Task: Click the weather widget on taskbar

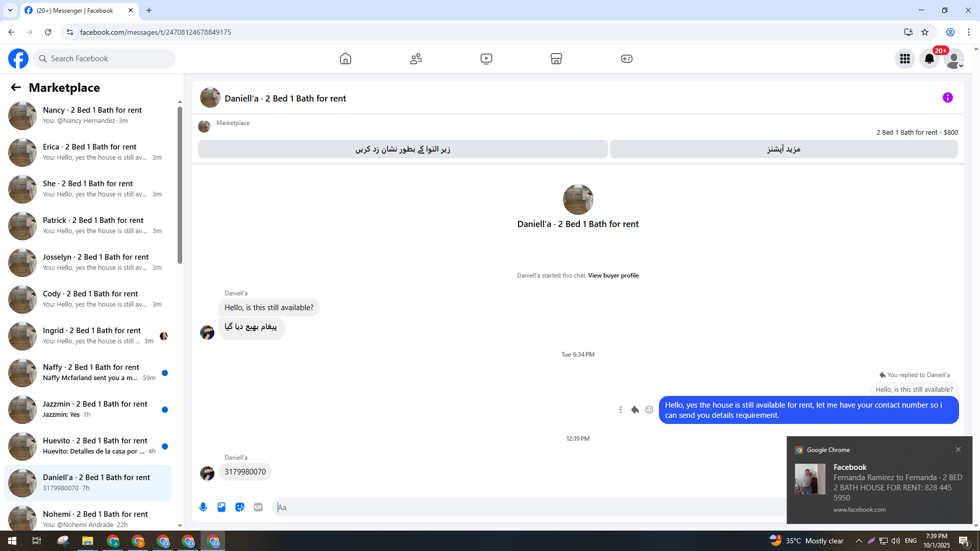Action: pos(806,541)
